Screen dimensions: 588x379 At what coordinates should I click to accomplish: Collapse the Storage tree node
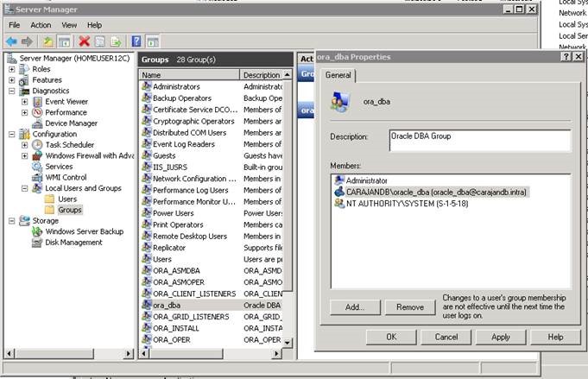point(11,221)
